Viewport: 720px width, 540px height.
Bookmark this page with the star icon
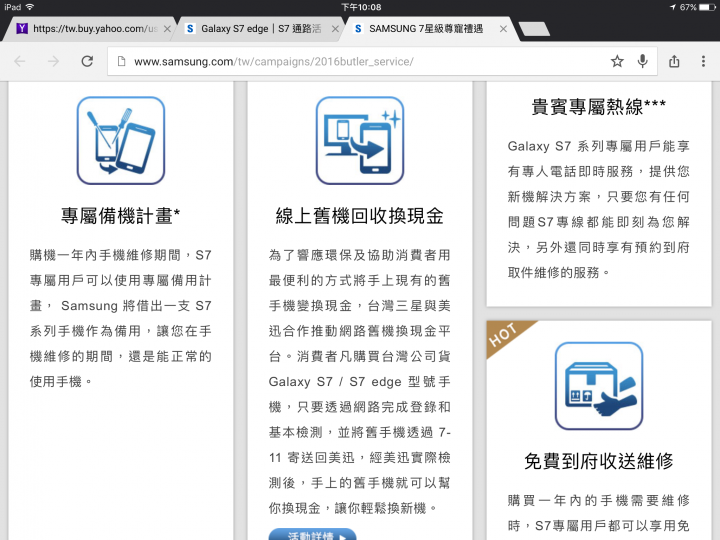617,61
